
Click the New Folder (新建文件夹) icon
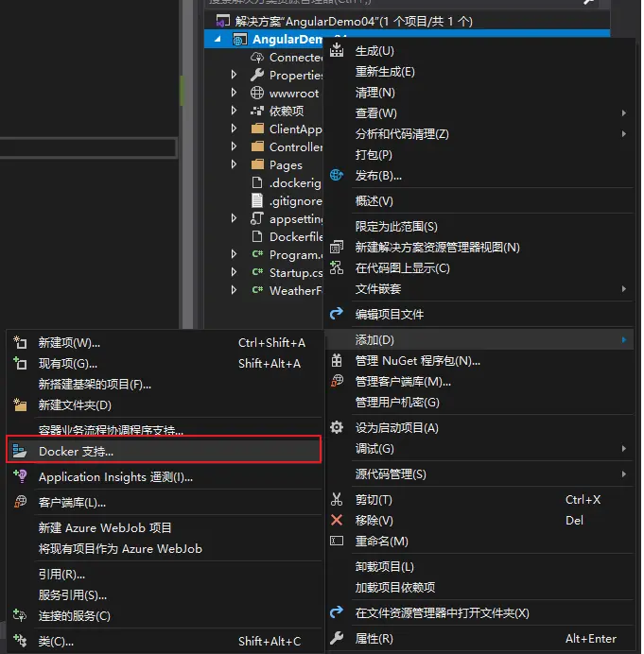pos(20,405)
